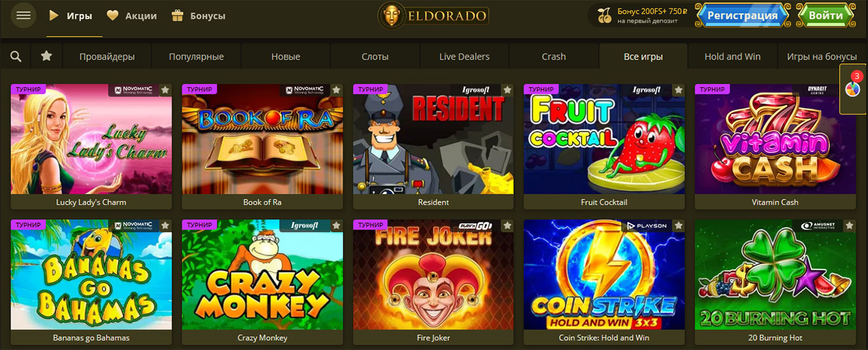Screen dimensions: 868x350
Task: Click the search magnifier icon
Action: click(16, 57)
